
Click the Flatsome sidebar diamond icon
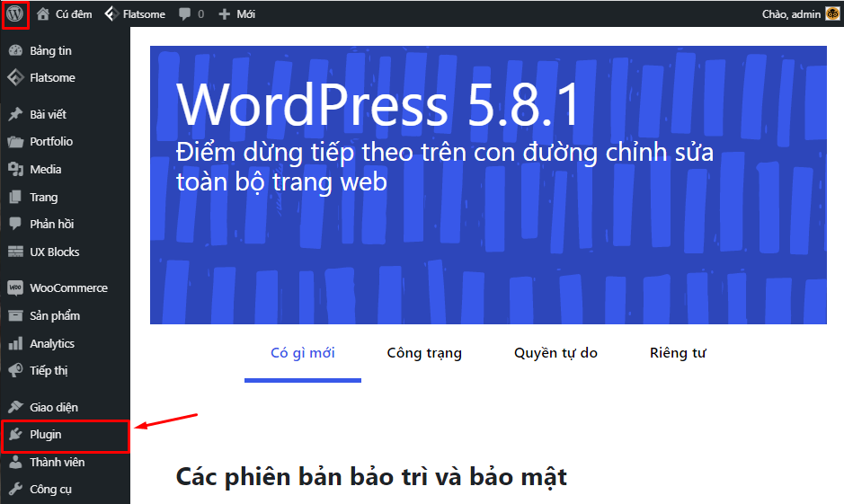tap(15, 77)
